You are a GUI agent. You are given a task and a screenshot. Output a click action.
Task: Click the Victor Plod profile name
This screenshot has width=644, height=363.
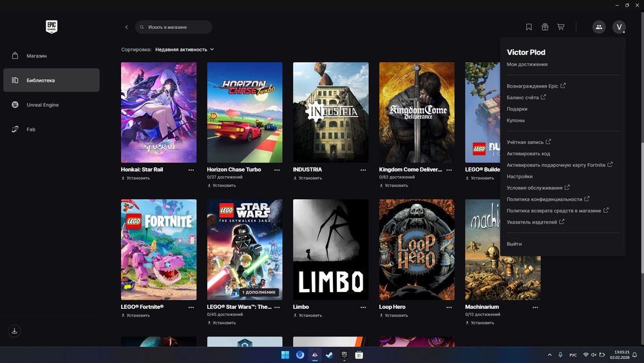(x=526, y=52)
